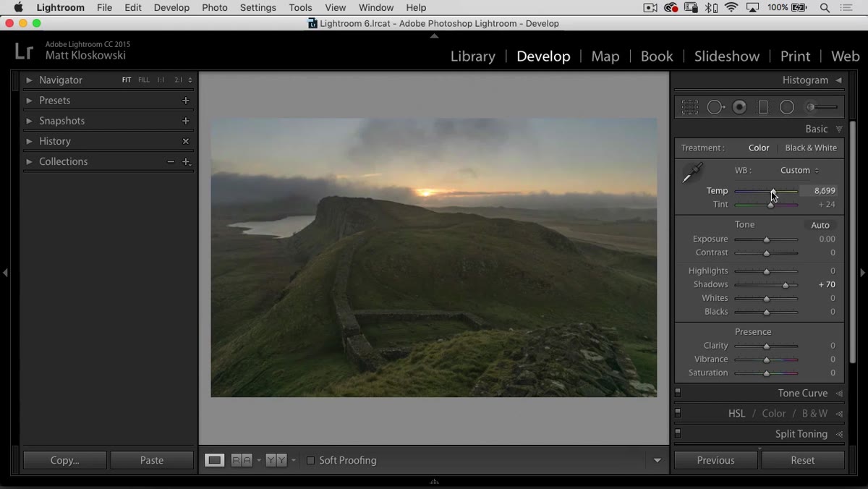868x489 pixels.
Task: Open Spotlight search in menu bar
Action: 825,8
